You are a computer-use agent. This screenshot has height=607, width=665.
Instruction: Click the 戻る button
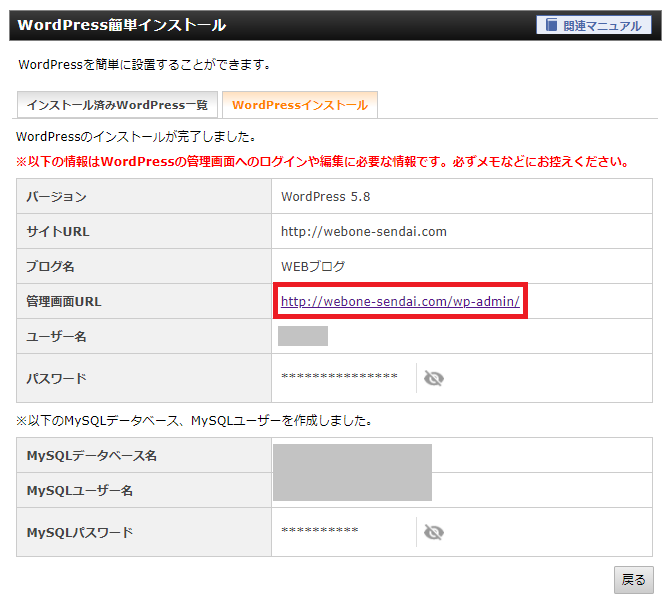pyautogui.click(x=634, y=579)
